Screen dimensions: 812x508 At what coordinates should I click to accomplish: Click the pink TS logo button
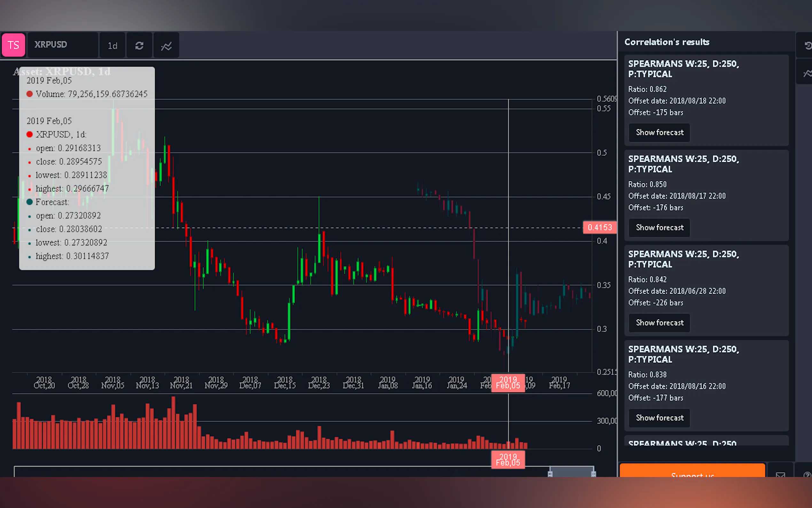click(x=13, y=45)
